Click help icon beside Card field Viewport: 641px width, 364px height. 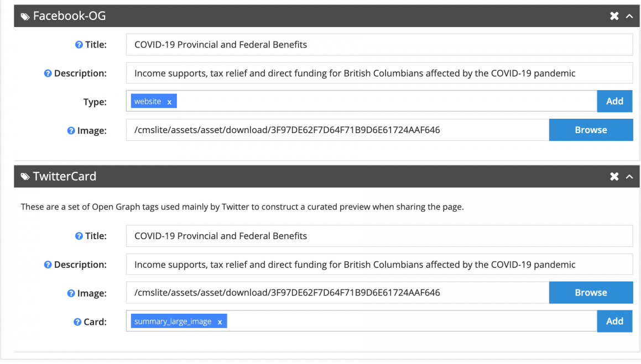(77, 322)
